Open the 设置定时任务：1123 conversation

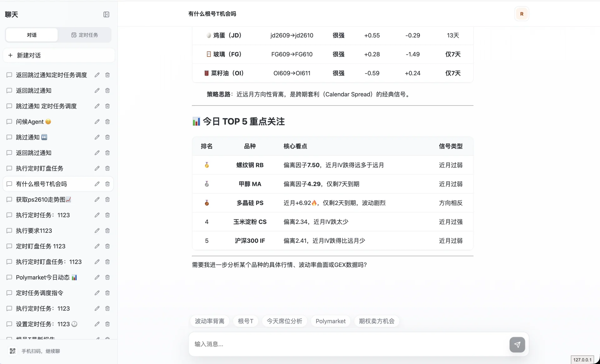click(x=47, y=324)
